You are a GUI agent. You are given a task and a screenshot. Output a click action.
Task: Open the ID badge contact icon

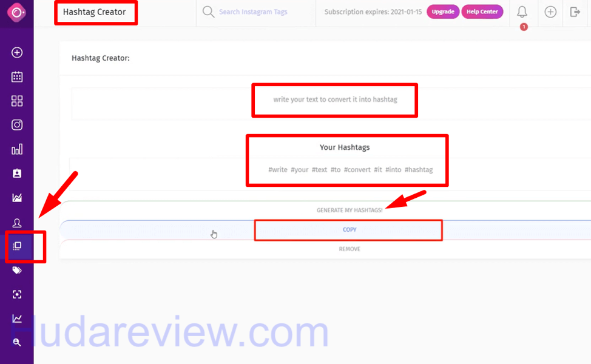coord(17,174)
